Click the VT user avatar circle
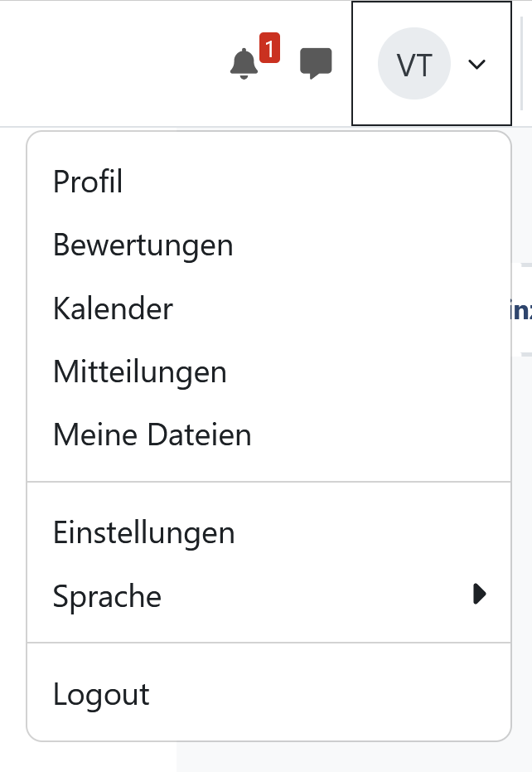This screenshot has height=772, width=532. [x=414, y=65]
